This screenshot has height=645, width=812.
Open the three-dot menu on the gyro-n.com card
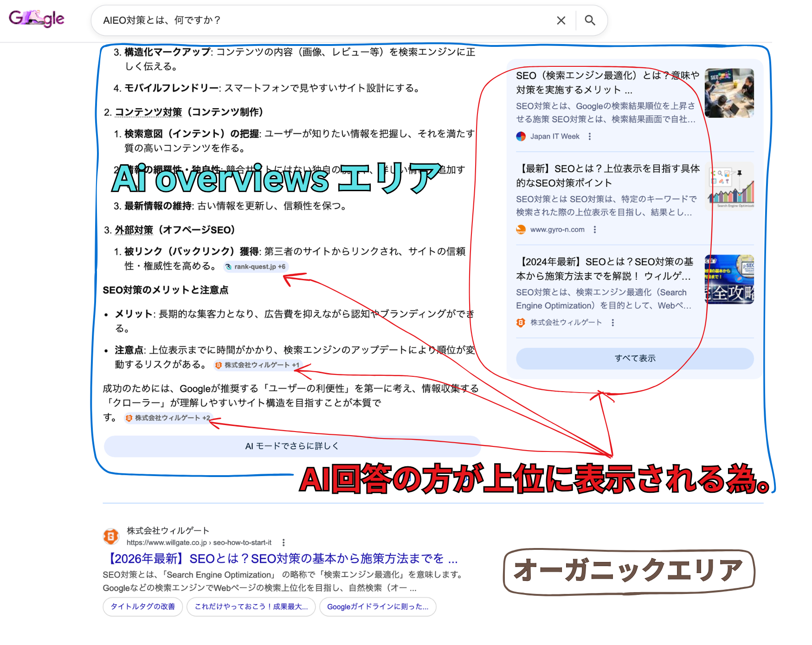click(x=595, y=229)
